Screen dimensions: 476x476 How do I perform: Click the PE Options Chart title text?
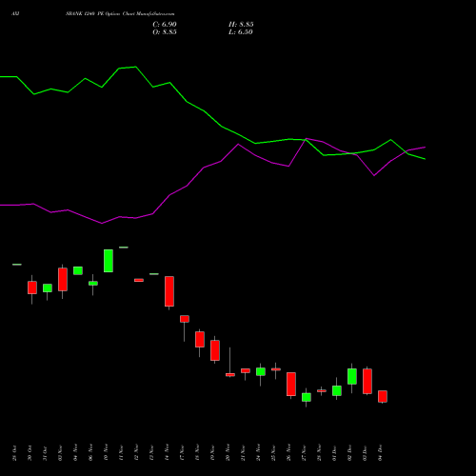[120, 14]
